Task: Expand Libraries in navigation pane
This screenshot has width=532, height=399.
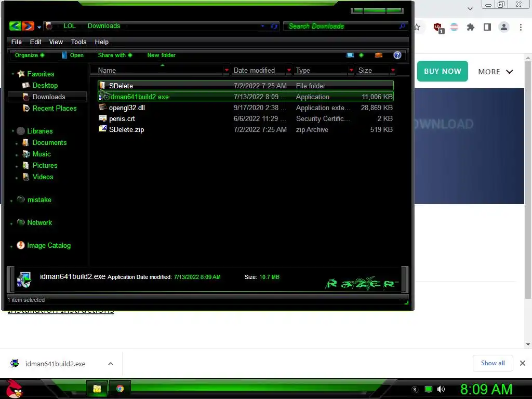Action: [13, 131]
